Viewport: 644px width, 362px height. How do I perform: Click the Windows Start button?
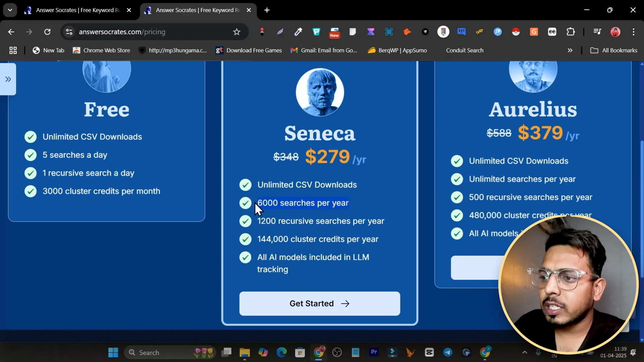[113, 352]
